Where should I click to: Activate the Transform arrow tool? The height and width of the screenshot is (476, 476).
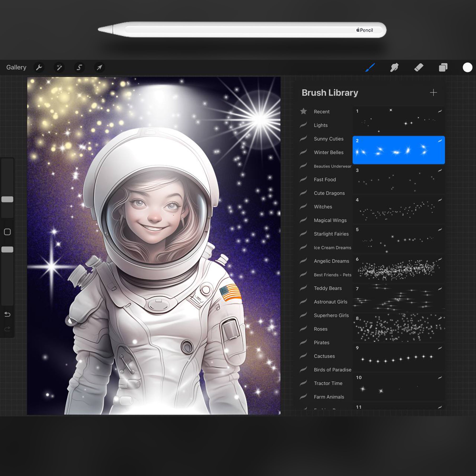99,67
